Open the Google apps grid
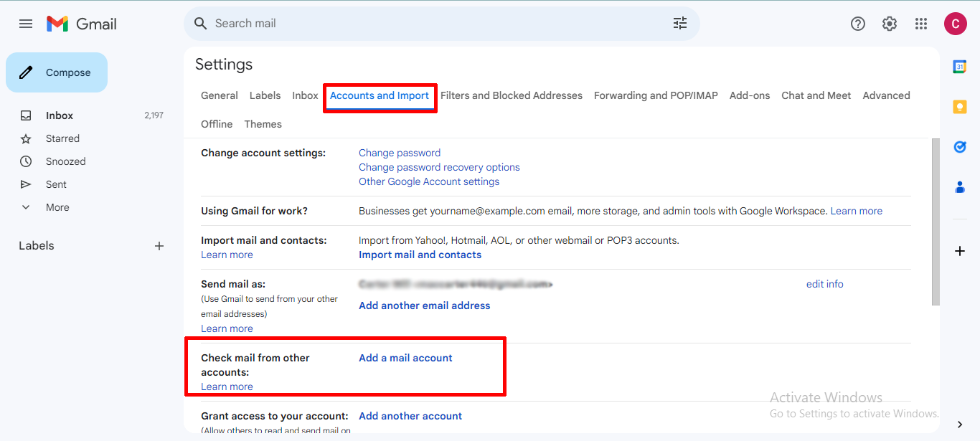This screenshot has height=441, width=980. point(921,23)
